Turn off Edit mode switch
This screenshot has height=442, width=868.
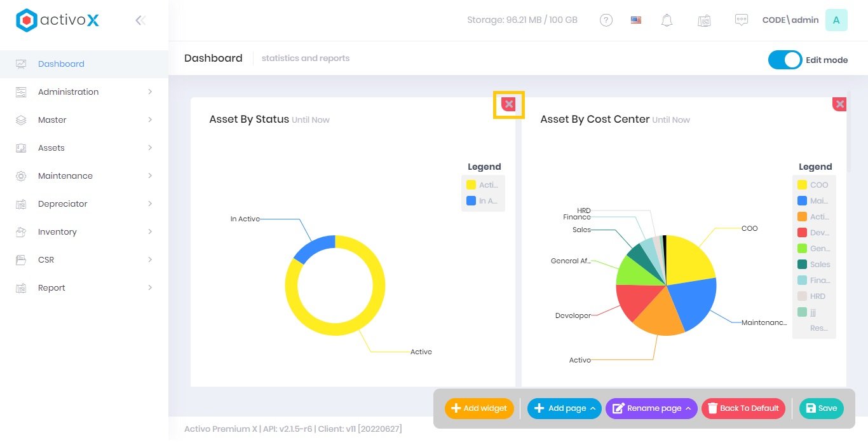785,60
